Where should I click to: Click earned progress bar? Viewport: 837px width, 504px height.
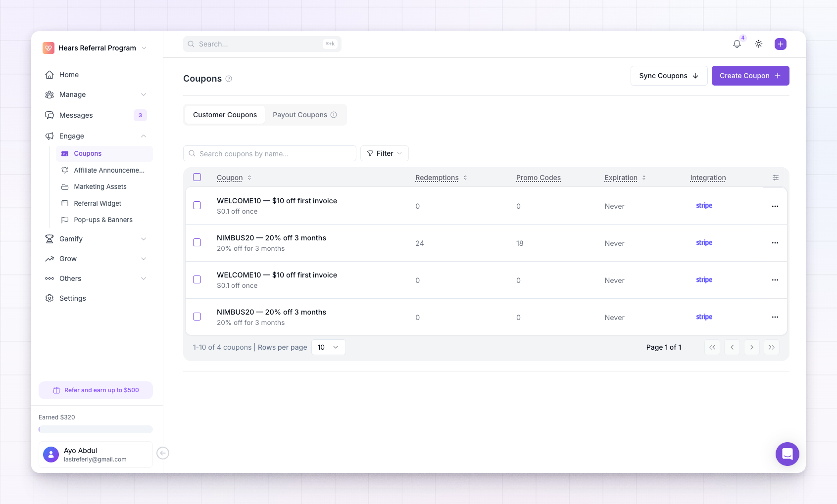96,429
